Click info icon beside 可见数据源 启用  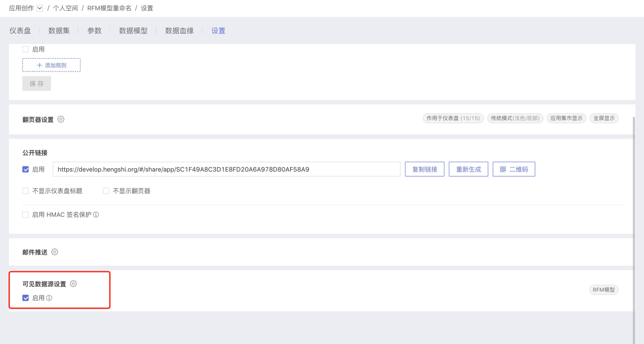point(49,298)
